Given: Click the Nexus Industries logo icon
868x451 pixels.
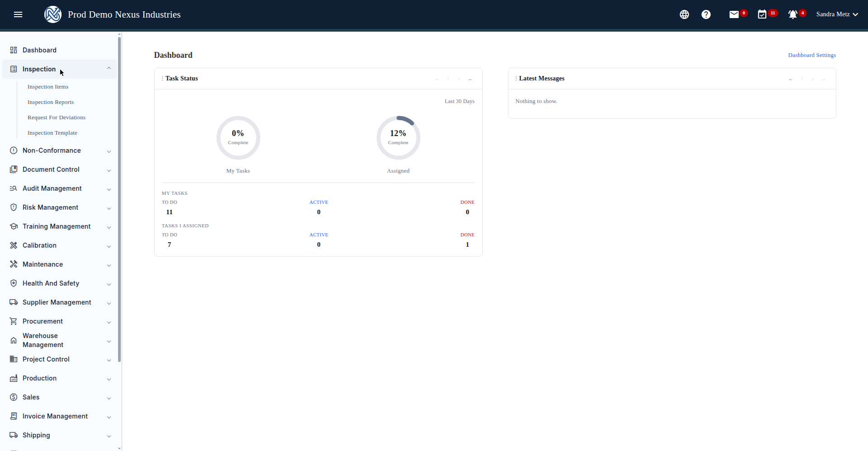Looking at the screenshot, I should click(53, 14).
